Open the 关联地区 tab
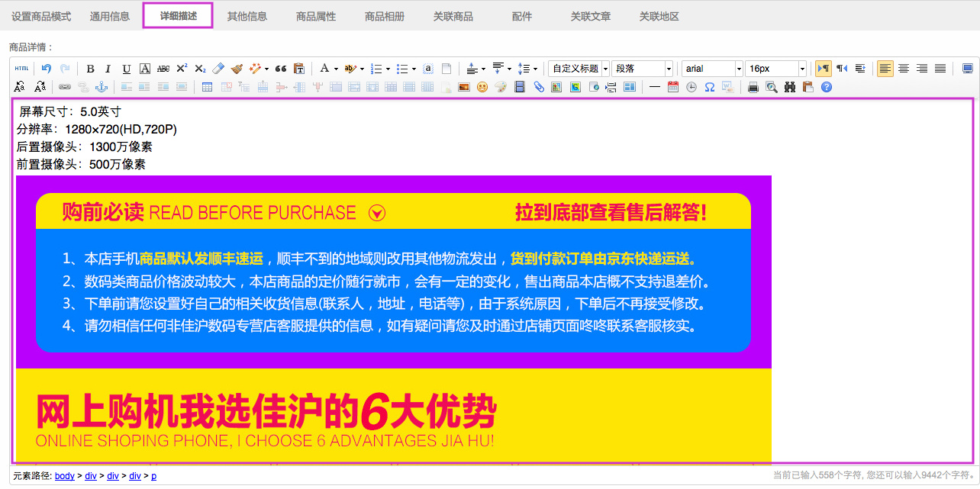Viewport: 980px width, 489px height. tap(659, 16)
